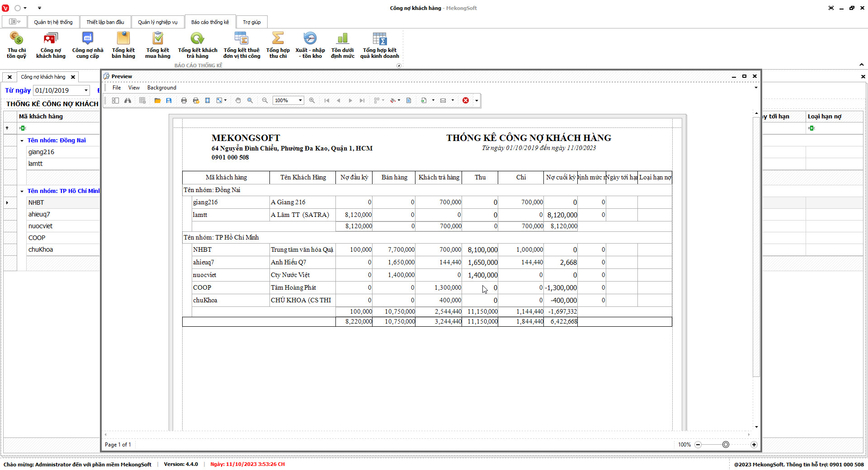Close preview with red X icon
The width and height of the screenshot is (868, 470).
coord(466,100)
